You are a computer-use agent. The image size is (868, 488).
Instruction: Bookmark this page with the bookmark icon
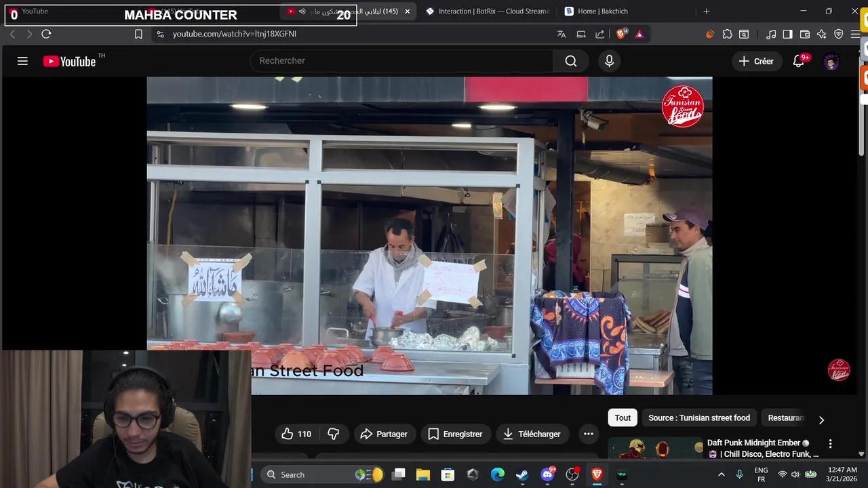138,34
